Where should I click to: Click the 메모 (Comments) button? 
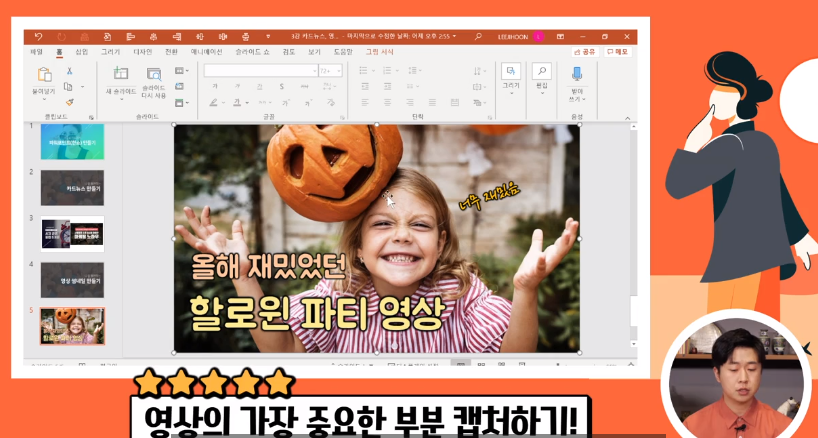618,52
